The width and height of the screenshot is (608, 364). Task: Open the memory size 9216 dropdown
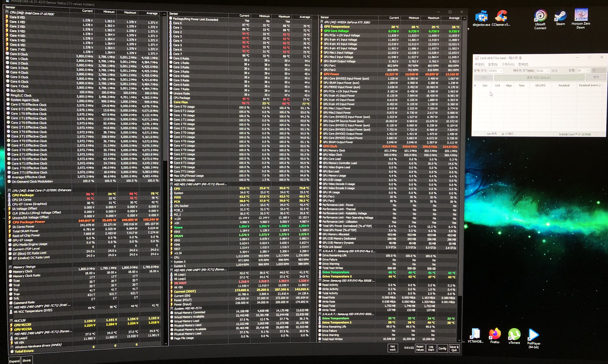[x=548, y=71]
